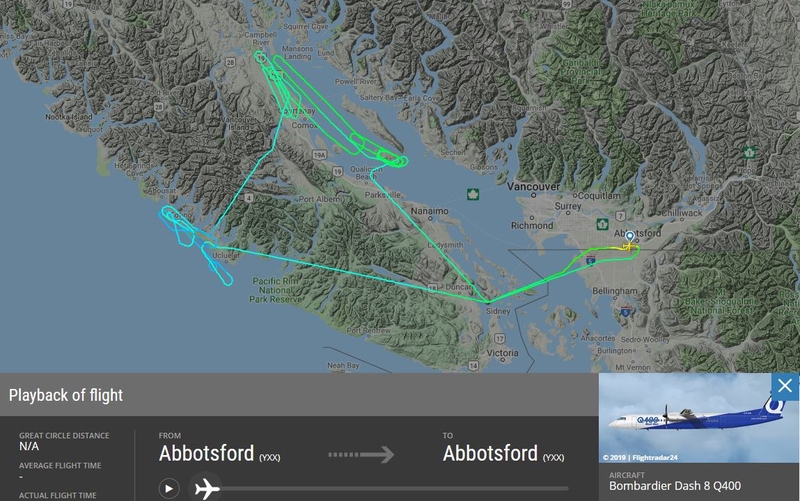
Task: Click the Highway 28 shield on Vancouver Island
Action: pyautogui.click(x=231, y=63)
